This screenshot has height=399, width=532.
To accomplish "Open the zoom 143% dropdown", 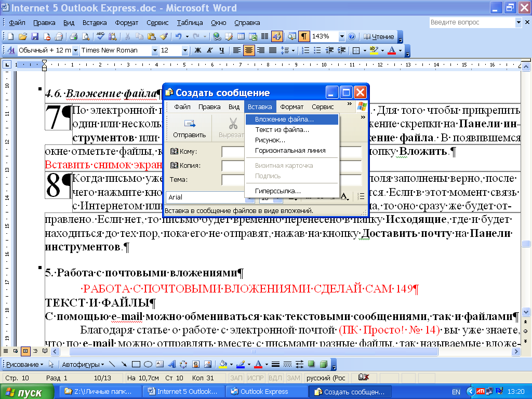I will (342, 37).
